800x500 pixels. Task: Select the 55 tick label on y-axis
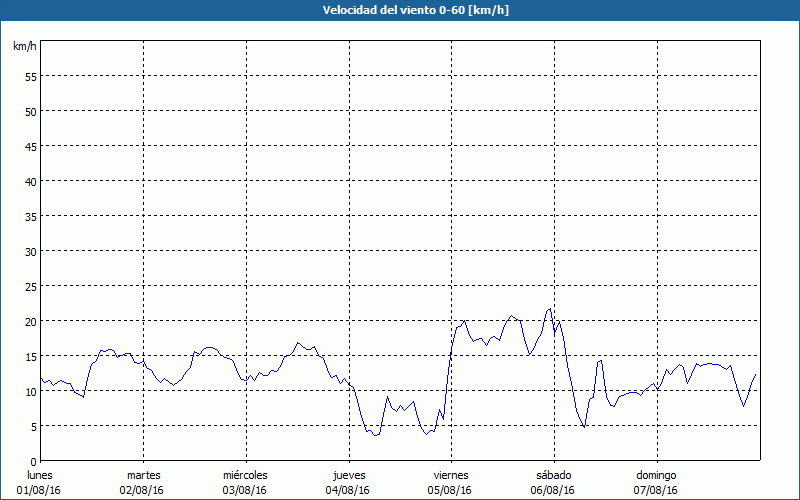click(30, 76)
